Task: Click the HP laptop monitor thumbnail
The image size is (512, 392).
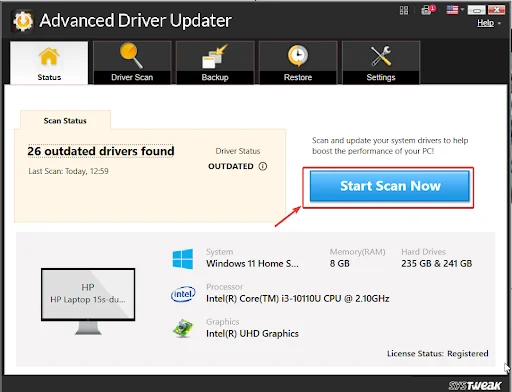Action: pyautogui.click(x=88, y=301)
